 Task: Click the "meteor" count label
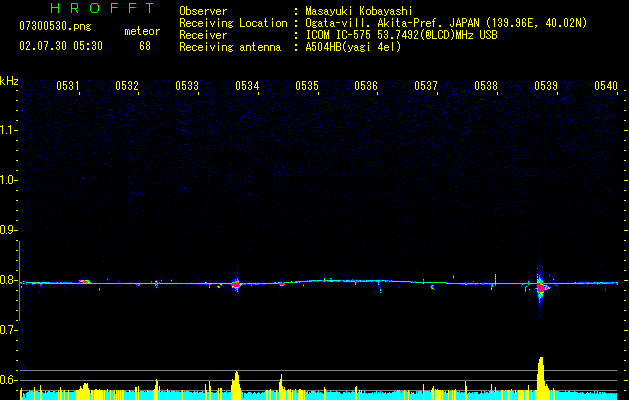point(142,31)
